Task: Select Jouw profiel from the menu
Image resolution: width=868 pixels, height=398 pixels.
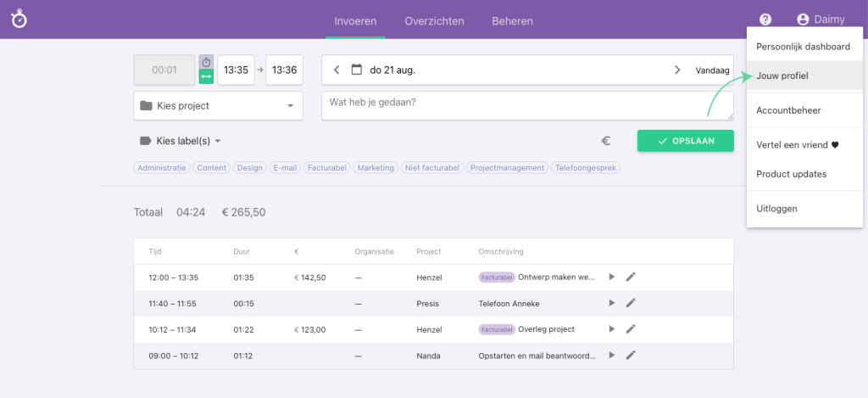Action: [x=782, y=76]
